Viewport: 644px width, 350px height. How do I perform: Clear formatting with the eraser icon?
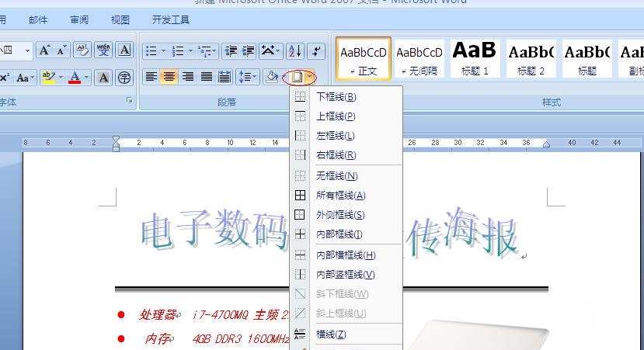coord(82,51)
